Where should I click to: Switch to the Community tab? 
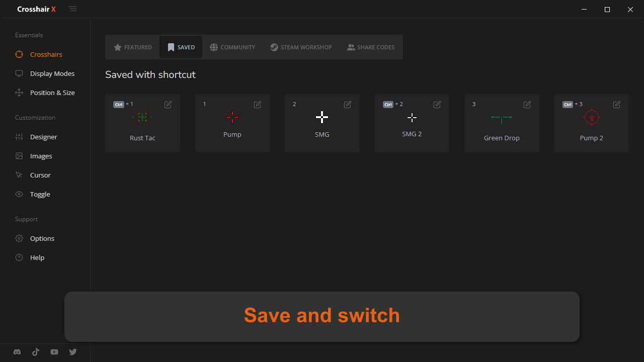click(x=232, y=47)
